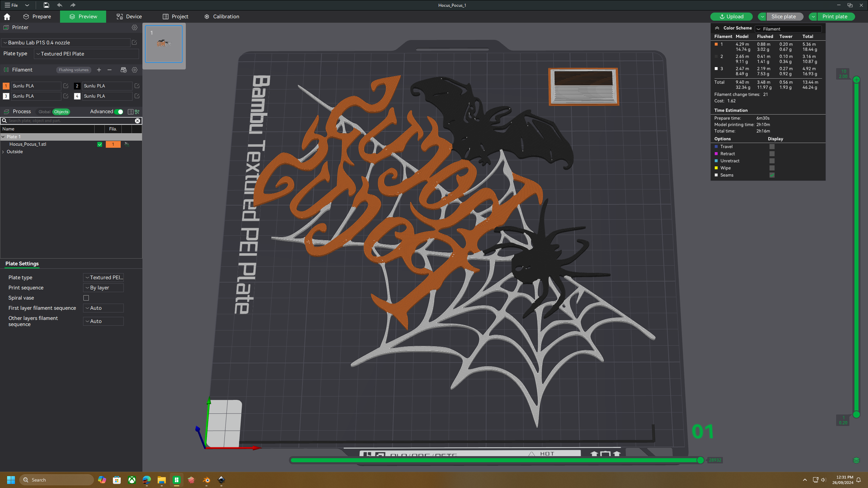Open Flushing volumes settings

point(74,70)
